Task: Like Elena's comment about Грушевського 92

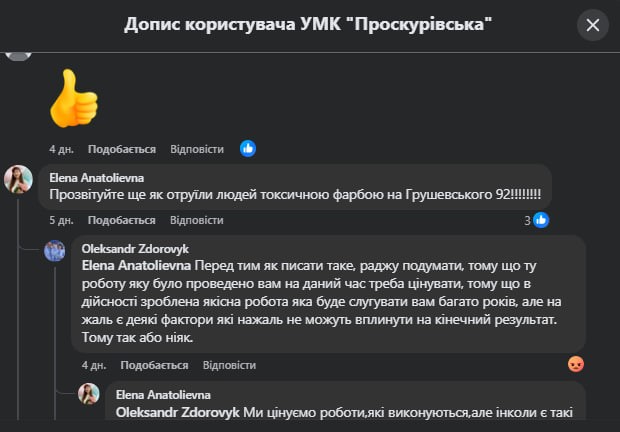Action: pyautogui.click(x=122, y=220)
